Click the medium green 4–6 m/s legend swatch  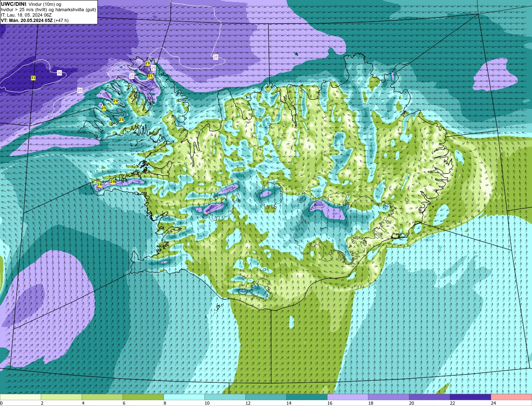[102, 397]
